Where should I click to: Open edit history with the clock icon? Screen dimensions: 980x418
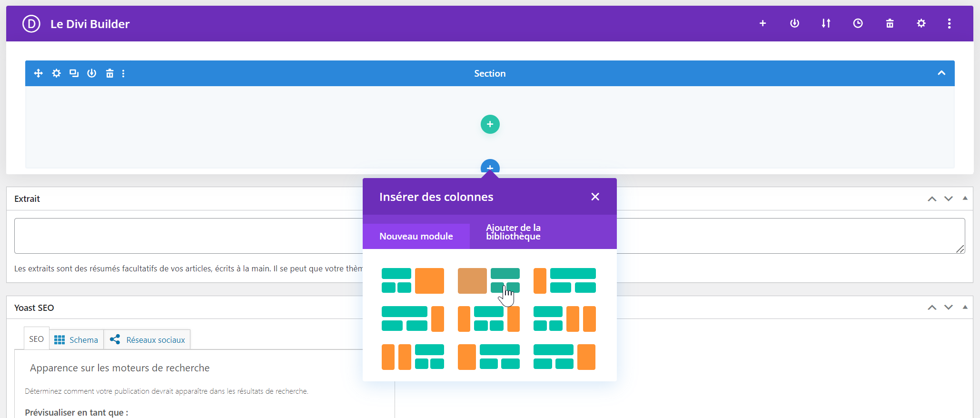(858, 23)
